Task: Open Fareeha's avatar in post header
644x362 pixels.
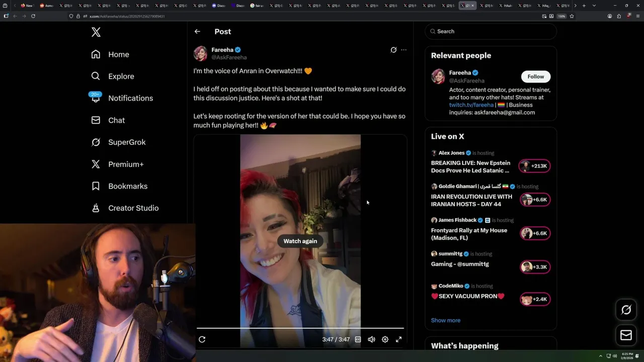Action: pyautogui.click(x=200, y=53)
